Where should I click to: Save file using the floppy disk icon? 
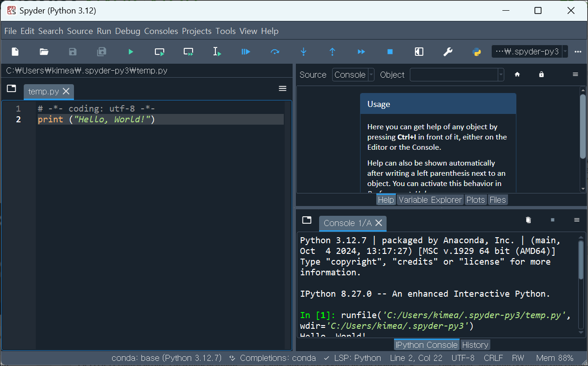pos(73,52)
